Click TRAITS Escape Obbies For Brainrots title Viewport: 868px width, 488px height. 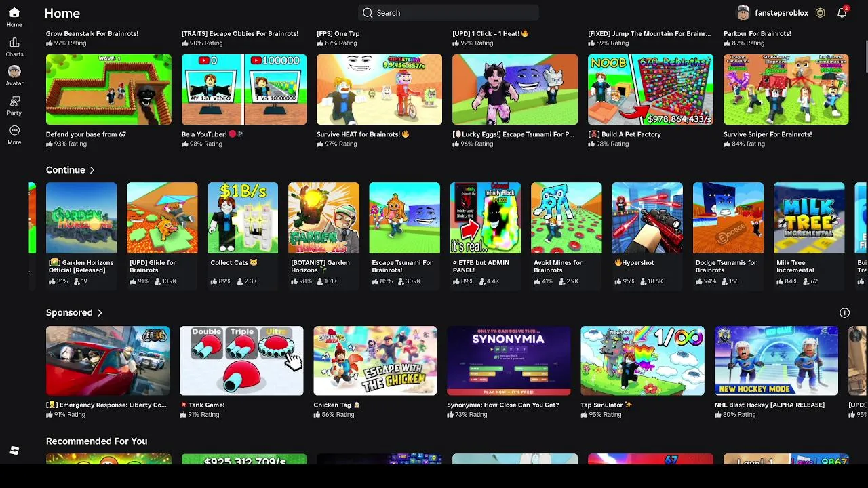(240, 33)
